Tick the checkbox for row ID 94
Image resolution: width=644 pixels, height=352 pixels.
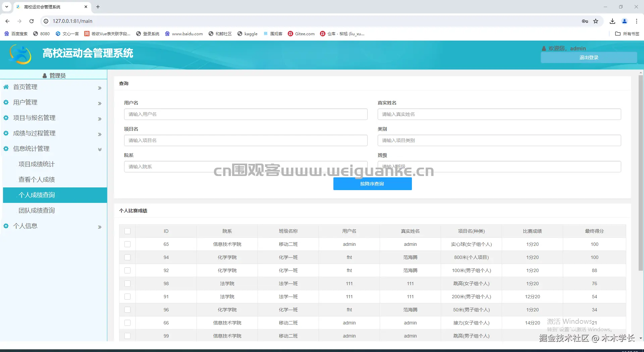point(127,257)
